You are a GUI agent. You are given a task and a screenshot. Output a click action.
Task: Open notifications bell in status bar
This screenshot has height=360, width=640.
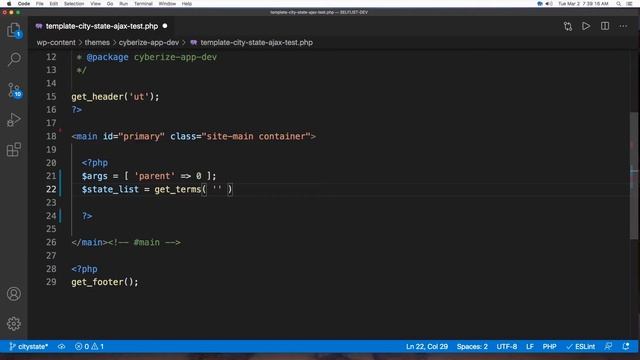(x=626, y=347)
